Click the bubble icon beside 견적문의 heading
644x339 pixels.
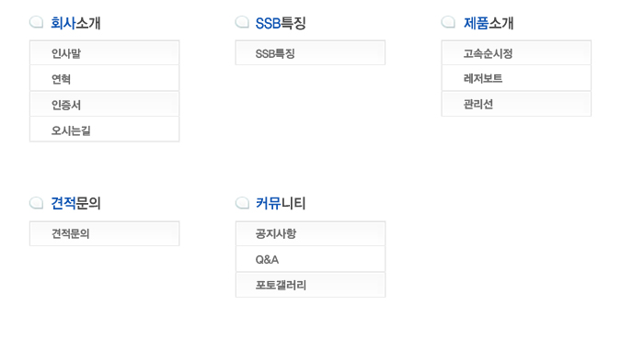click(37, 202)
